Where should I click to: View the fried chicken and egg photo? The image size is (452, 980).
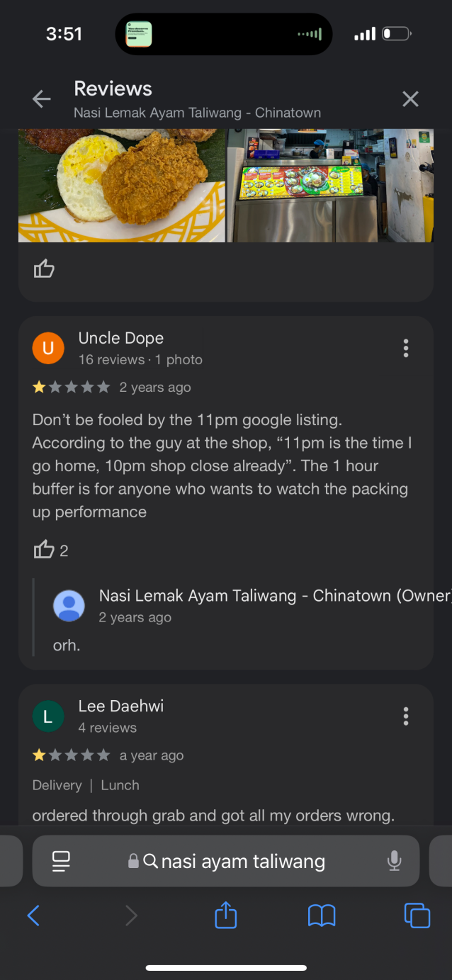122,186
